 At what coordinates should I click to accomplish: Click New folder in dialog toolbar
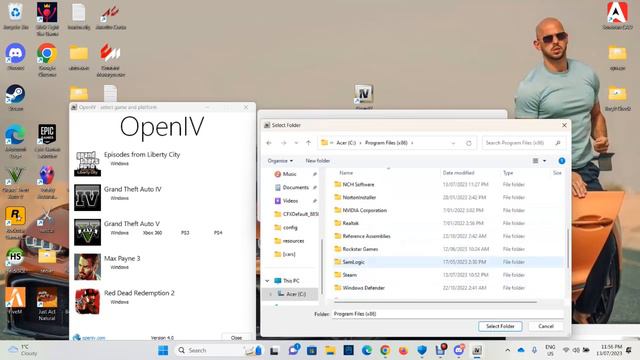318,161
